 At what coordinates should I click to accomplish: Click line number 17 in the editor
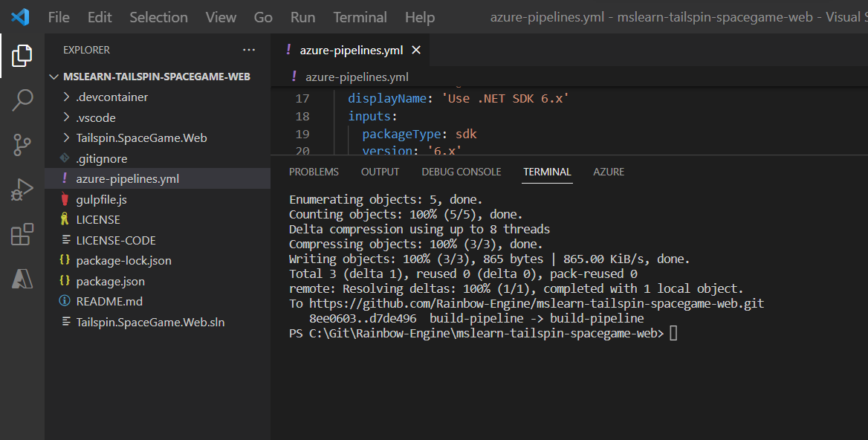[302, 99]
